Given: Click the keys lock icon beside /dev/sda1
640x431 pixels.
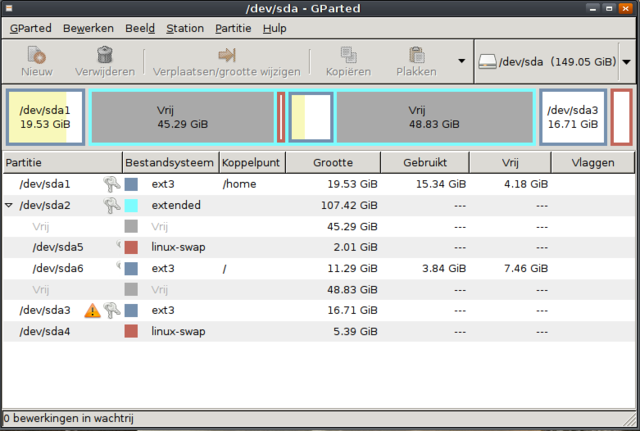Looking at the screenshot, I should point(111,184).
